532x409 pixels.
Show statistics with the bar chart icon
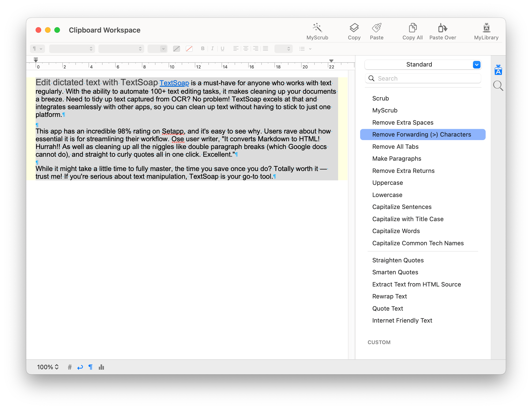tap(101, 367)
